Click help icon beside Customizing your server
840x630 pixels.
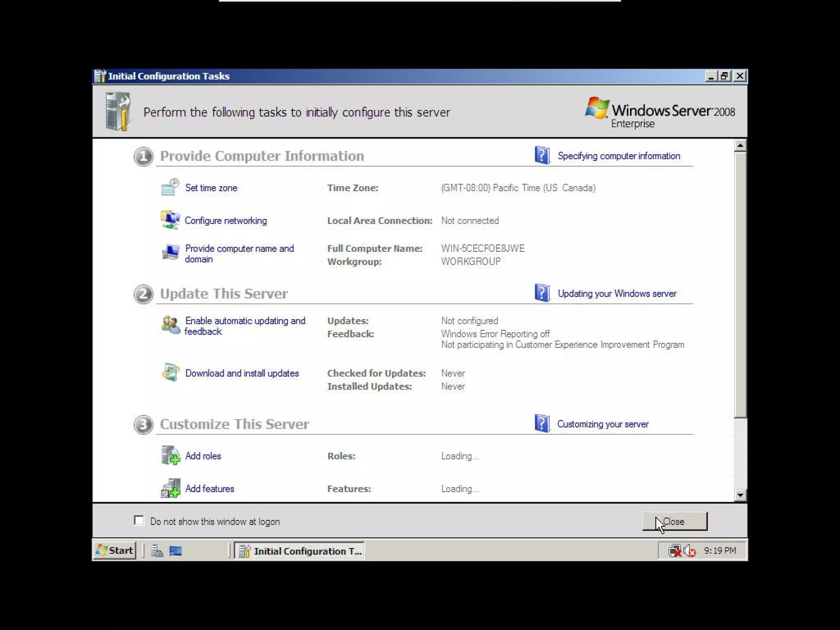pos(542,424)
